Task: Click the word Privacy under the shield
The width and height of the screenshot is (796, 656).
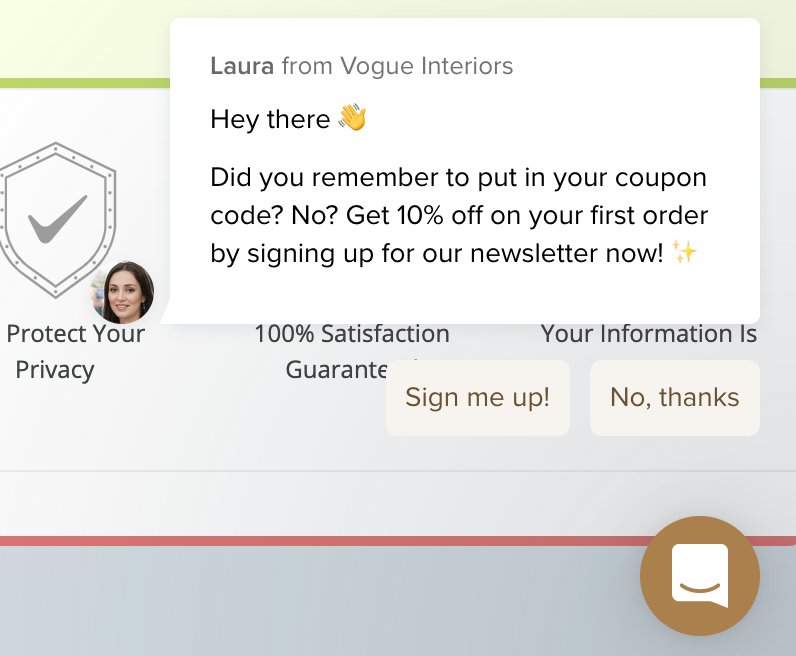Action: tap(55, 370)
